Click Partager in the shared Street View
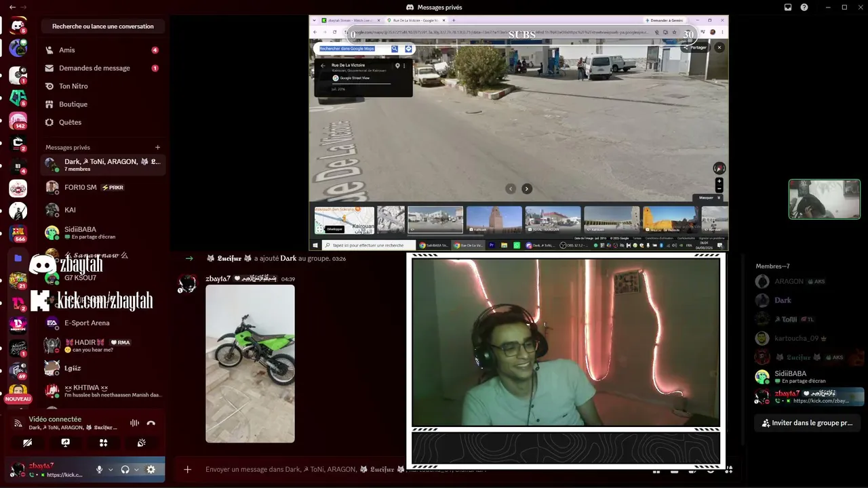 pos(695,47)
